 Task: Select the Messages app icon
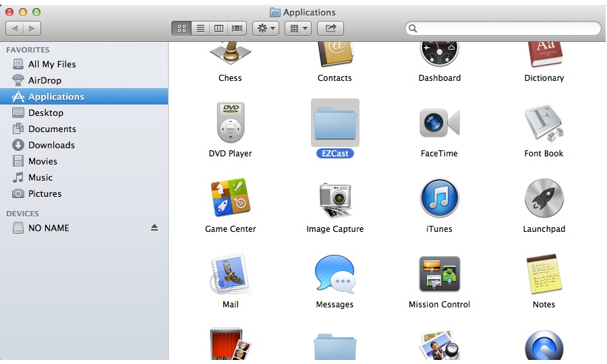pyautogui.click(x=335, y=273)
